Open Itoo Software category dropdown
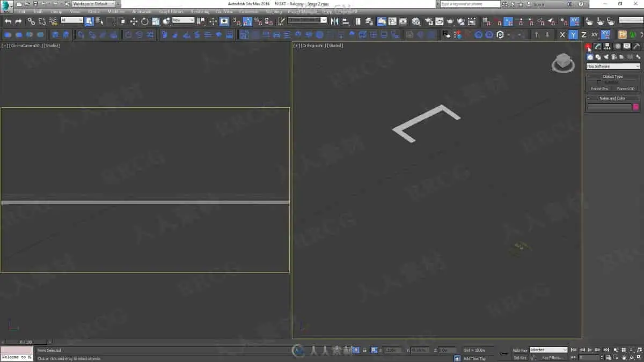This screenshot has height=362, width=644. (613, 67)
